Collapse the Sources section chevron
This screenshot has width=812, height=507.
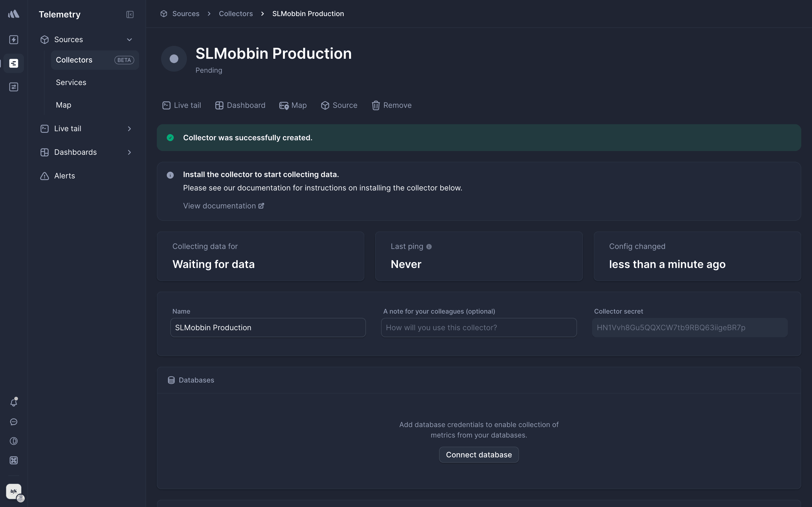click(x=129, y=40)
